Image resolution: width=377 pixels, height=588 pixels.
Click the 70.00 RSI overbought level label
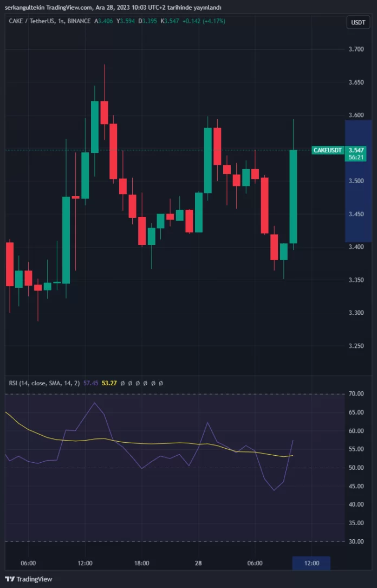pos(355,394)
